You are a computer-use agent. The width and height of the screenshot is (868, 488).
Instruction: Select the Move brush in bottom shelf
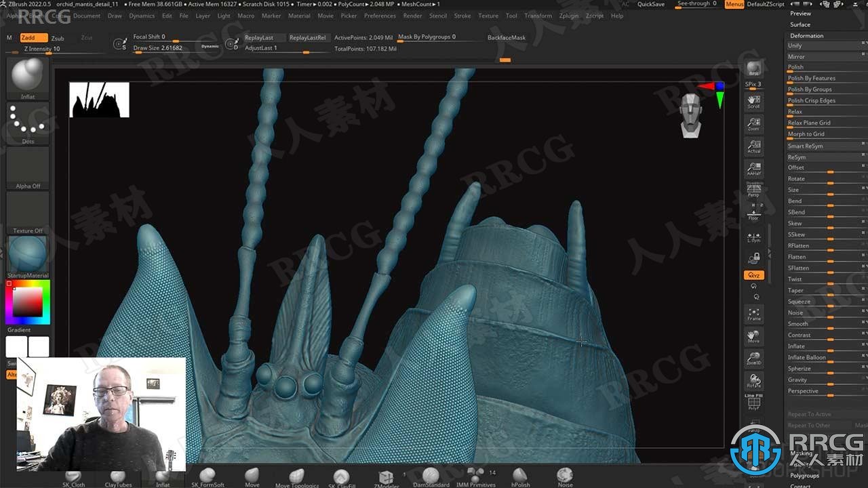(x=252, y=478)
